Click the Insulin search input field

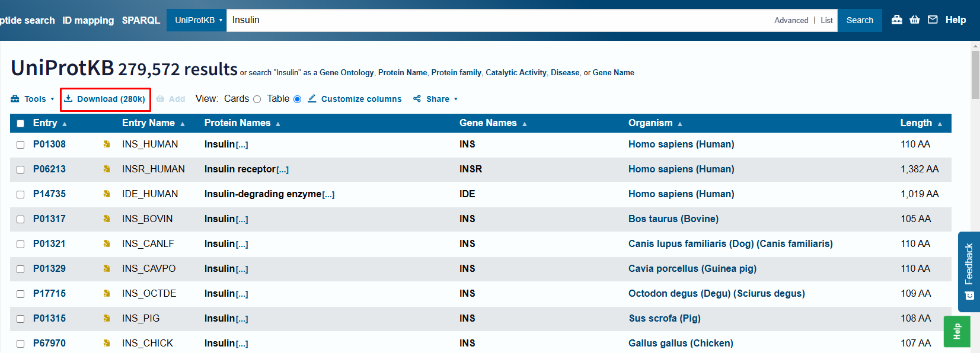(498, 20)
